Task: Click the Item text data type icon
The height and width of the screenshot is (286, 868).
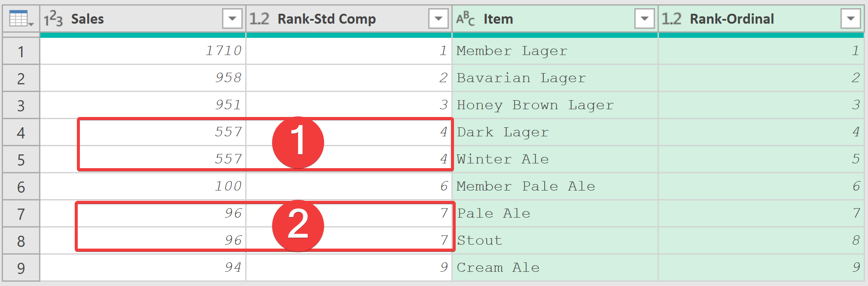Action: pyautogui.click(x=466, y=19)
